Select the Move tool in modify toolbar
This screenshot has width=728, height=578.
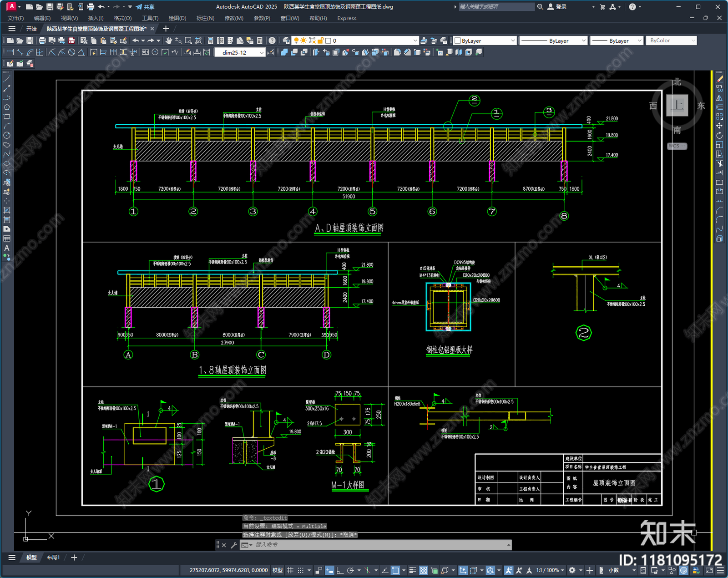719,126
